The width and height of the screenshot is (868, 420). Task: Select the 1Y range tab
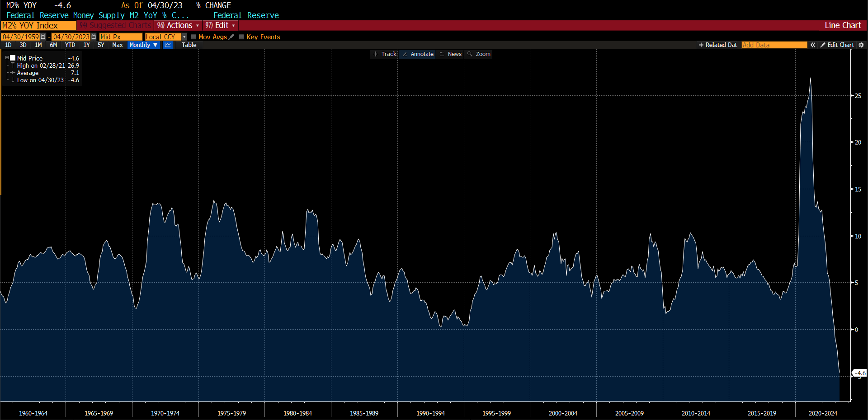click(x=86, y=45)
